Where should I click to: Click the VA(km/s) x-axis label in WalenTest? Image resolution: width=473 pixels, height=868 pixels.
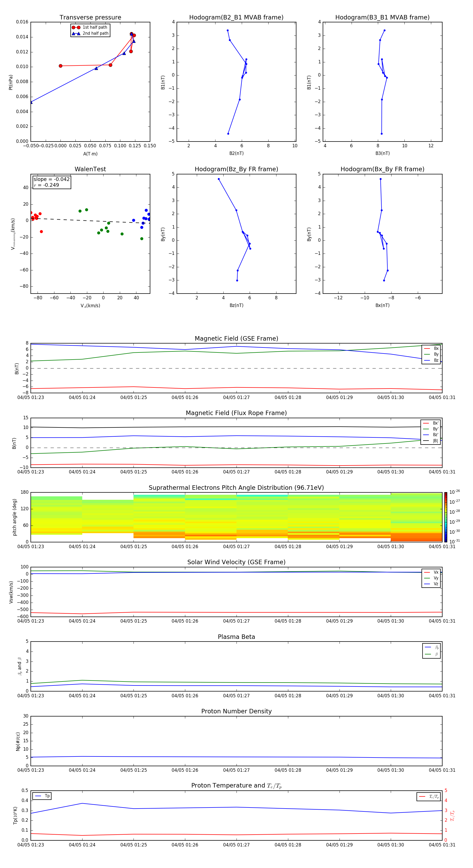pyautogui.click(x=90, y=306)
